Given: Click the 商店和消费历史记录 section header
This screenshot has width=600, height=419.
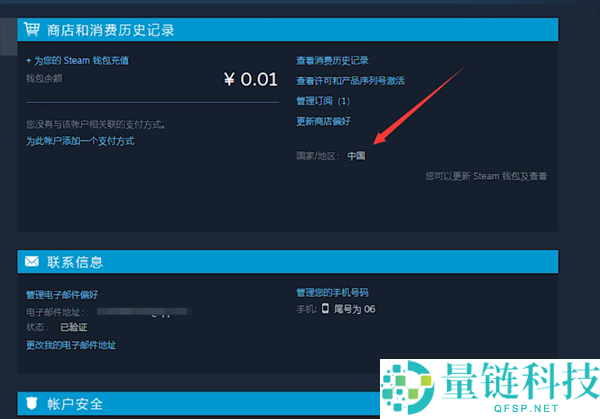Looking at the screenshot, I should coord(112,30).
